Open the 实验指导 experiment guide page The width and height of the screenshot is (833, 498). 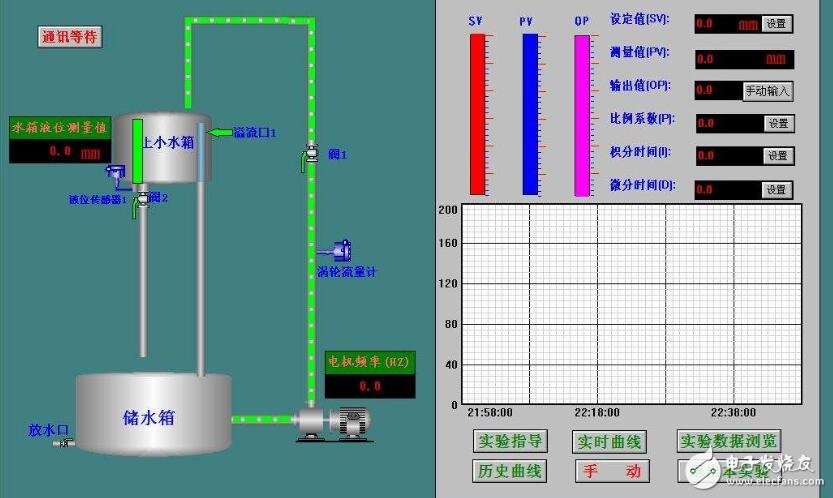point(510,441)
